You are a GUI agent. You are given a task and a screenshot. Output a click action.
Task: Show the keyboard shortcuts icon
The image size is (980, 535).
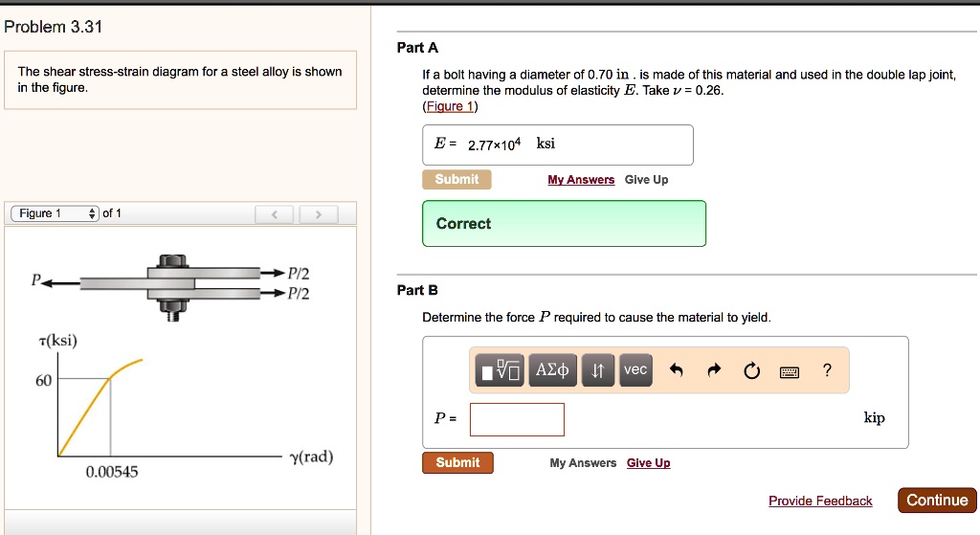(x=790, y=372)
